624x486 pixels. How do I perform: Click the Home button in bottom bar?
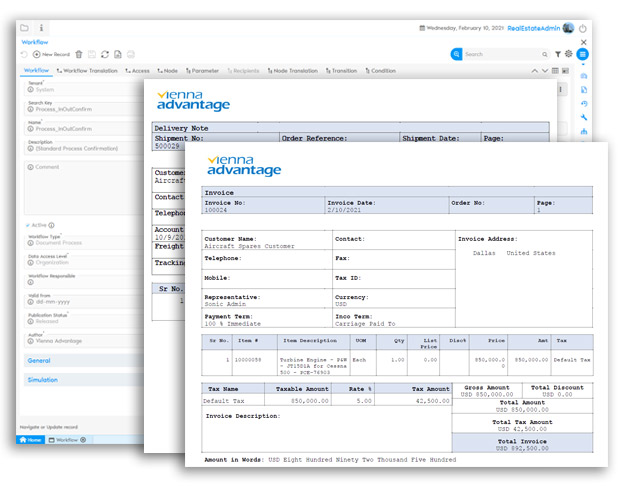click(x=29, y=440)
